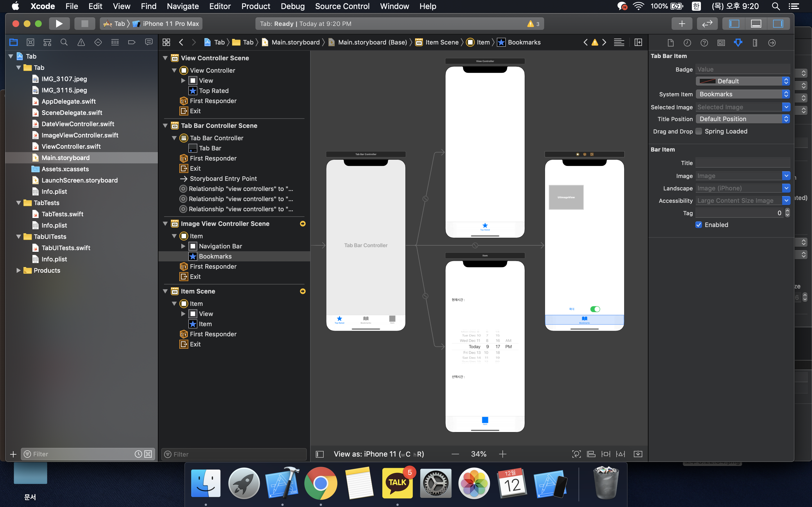Toggle the green switch in Image View scene
The height and width of the screenshot is (507, 812).
click(595, 309)
